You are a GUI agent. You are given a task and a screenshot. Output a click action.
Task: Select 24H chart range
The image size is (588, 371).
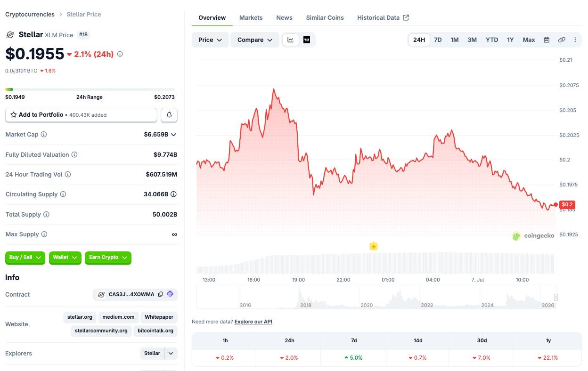419,40
